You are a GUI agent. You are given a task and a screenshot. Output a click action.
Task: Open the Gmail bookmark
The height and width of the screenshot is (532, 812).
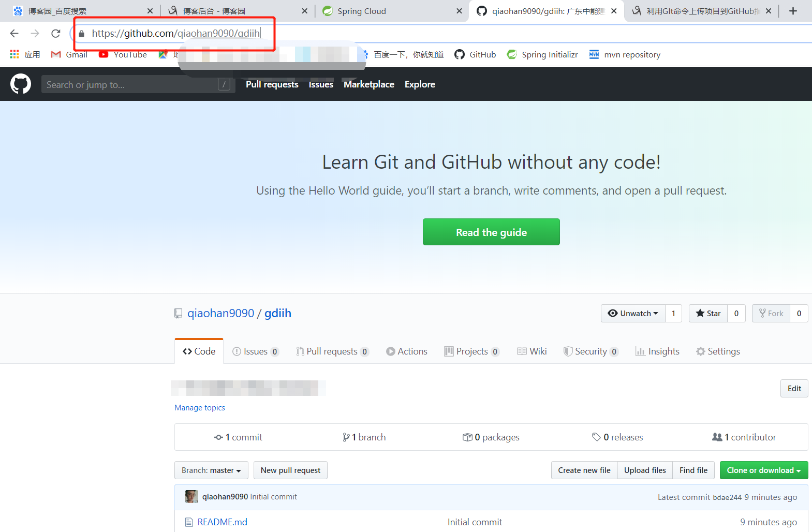[69, 54]
